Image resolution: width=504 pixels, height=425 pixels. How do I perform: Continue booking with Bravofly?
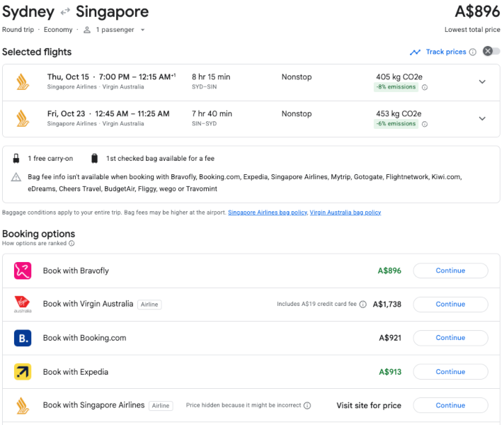450,271
